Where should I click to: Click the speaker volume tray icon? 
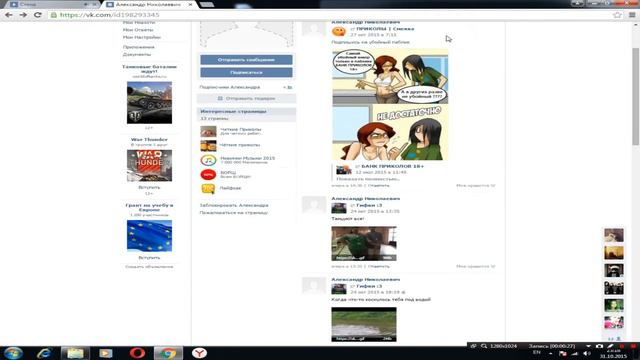point(586,353)
